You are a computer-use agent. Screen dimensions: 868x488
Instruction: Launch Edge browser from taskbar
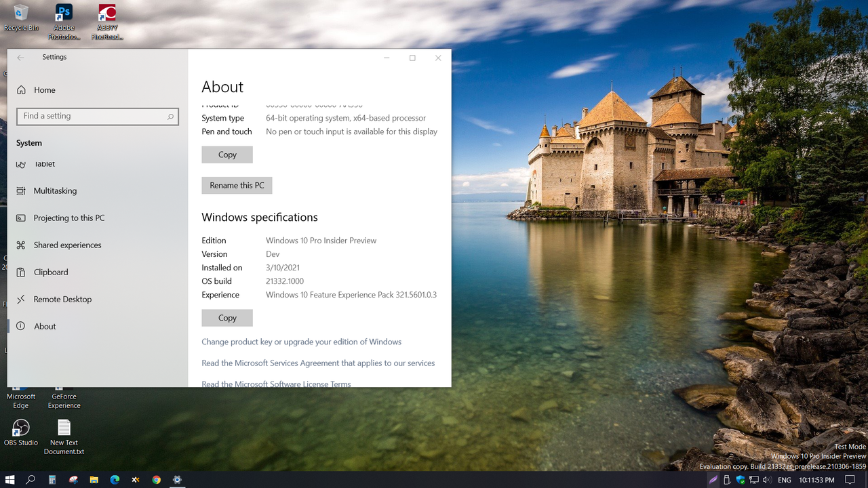coord(115,480)
